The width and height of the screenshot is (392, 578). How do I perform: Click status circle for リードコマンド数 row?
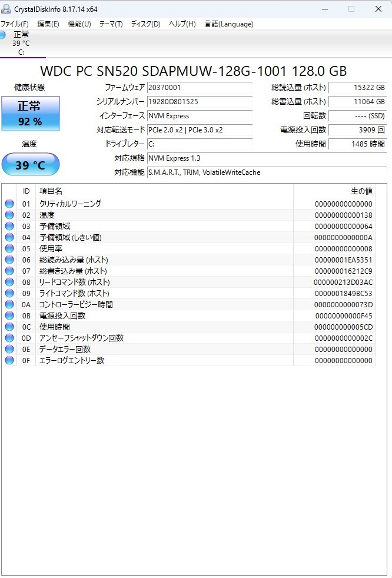pos(9,282)
